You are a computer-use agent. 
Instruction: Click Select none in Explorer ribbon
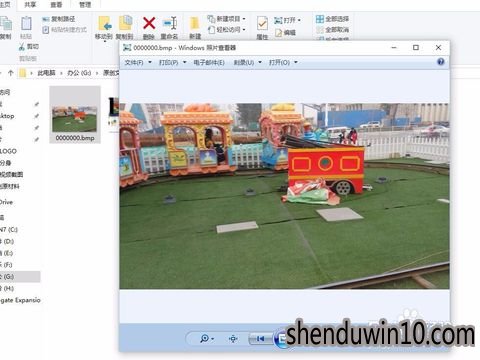pos(332,30)
